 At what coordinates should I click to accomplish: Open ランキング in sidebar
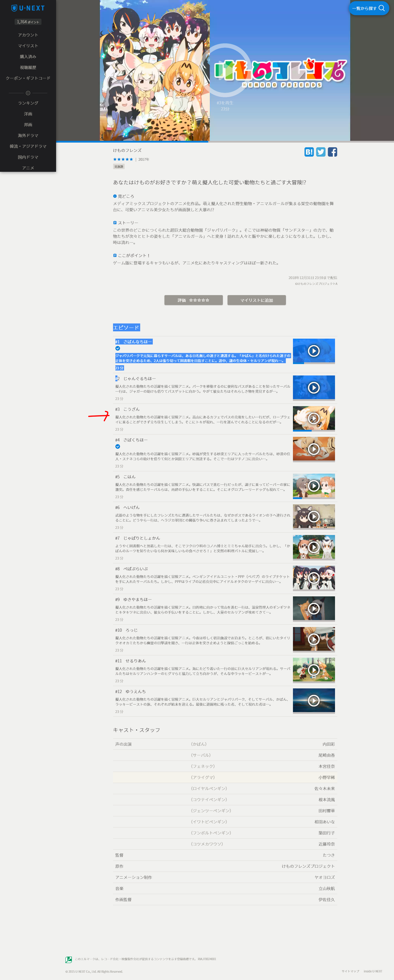[28, 103]
